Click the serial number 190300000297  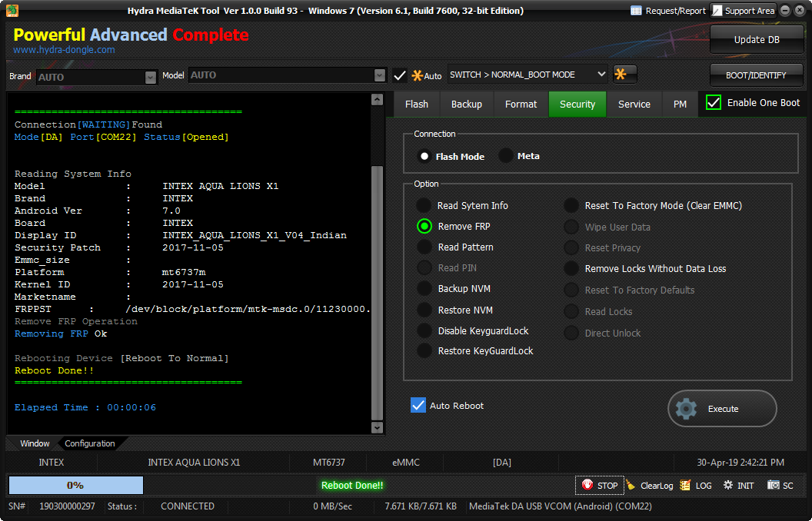tap(68, 506)
